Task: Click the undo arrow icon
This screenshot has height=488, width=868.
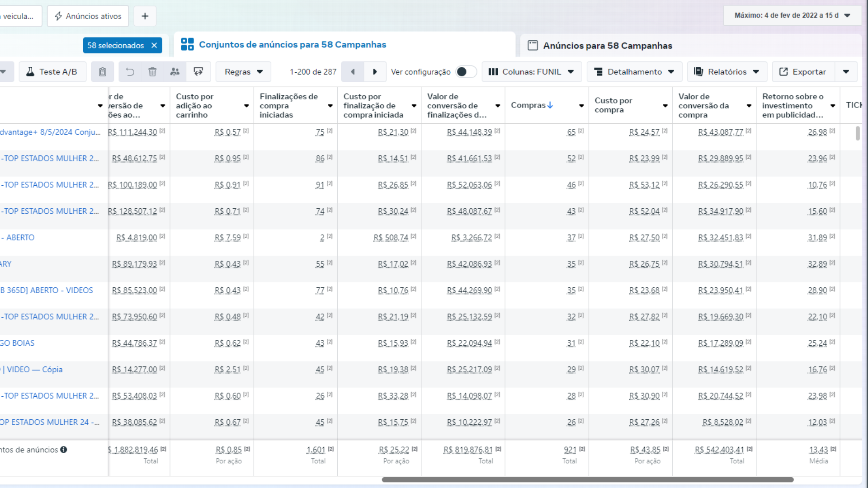Action: click(x=130, y=72)
